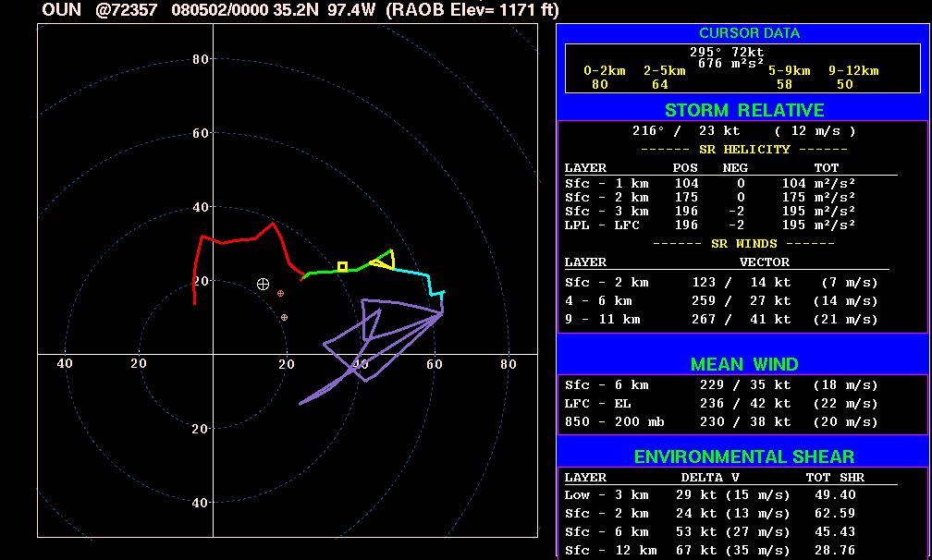Click the SR WINDS subheading
Image resolution: width=932 pixels, height=560 pixels.
pyautogui.click(x=743, y=243)
